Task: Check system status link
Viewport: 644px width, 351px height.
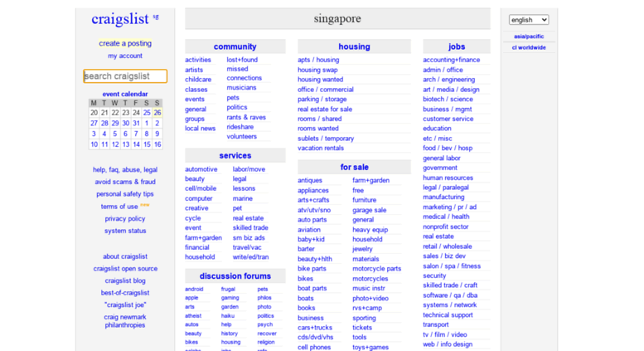Action: point(125,231)
